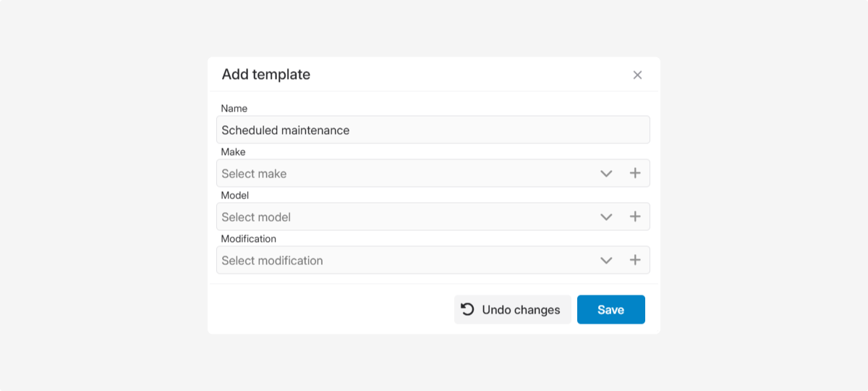
Task: Click the undo arrow icon
Action: (468, 309)
